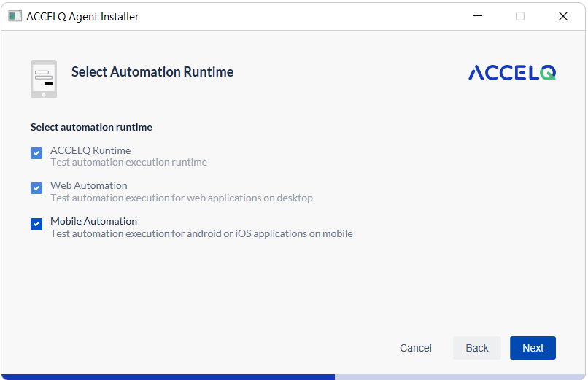Screen dimensions: 588x380
Task: Click the ACCELQ Runtime label
Action: coord(90,150)
